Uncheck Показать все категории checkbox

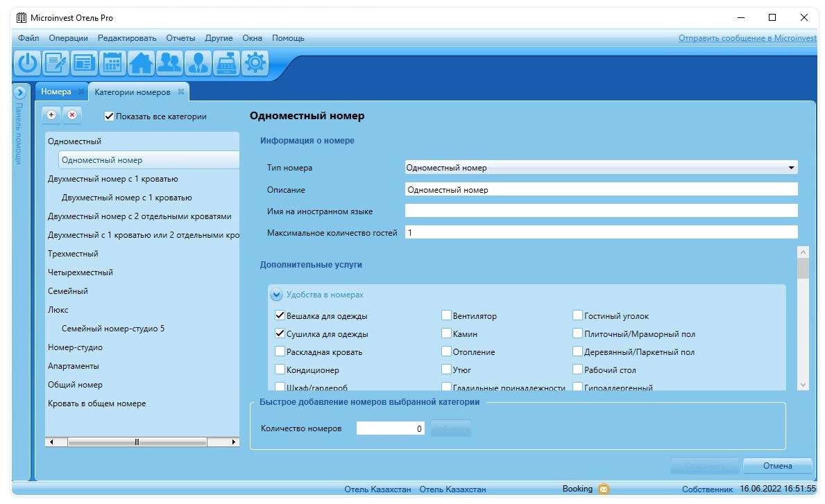[x=109, y=116]
